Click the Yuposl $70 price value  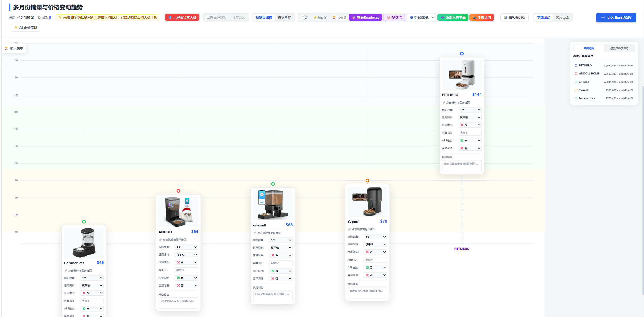pyautogui.click(x=383, y=221)
